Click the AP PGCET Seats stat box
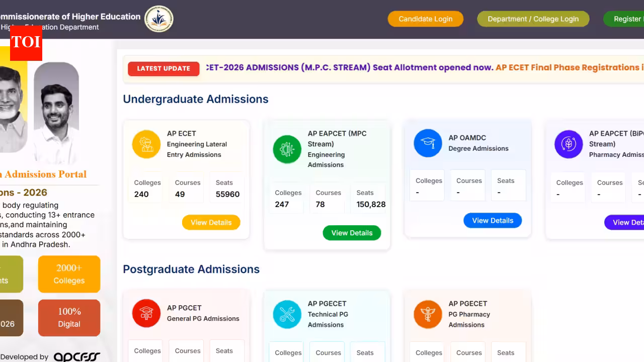 pos(227,351)
